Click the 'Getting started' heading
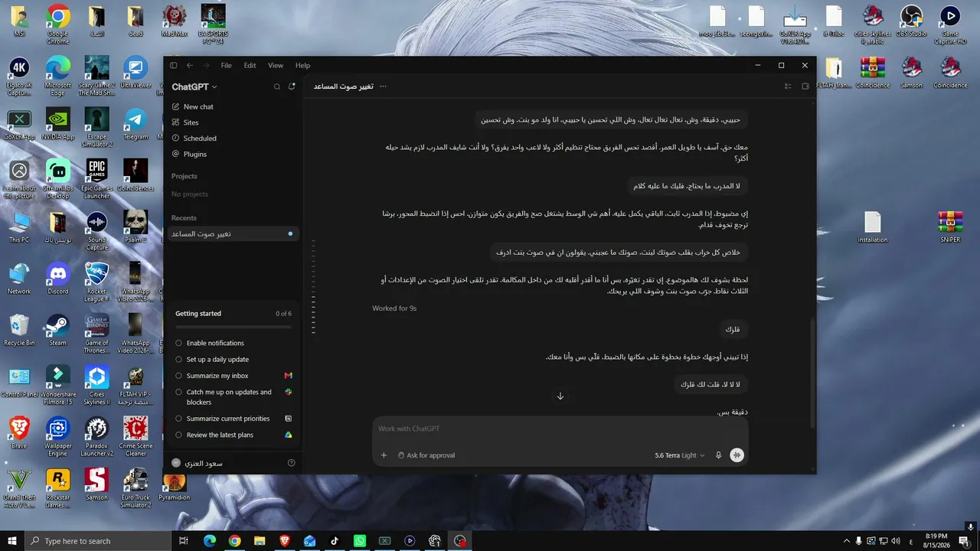The width and height of the screenshot is (980, 551). click(x=198, y=314)
